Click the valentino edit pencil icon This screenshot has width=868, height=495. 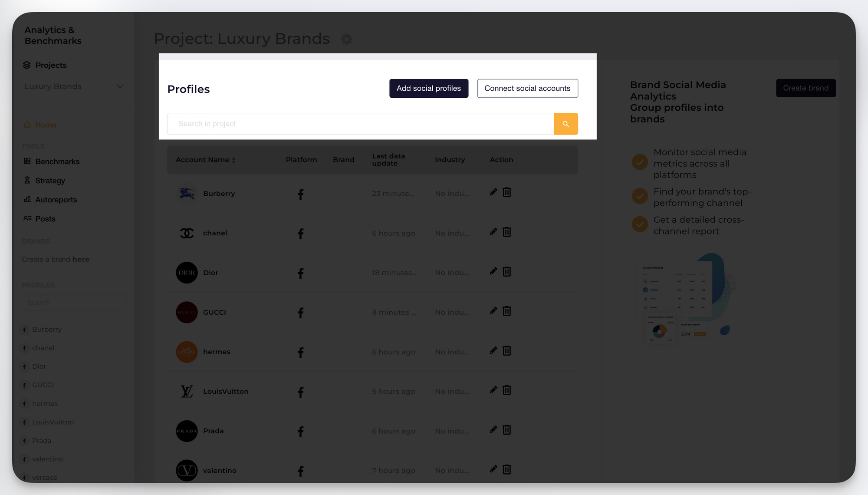click(493, 469)
